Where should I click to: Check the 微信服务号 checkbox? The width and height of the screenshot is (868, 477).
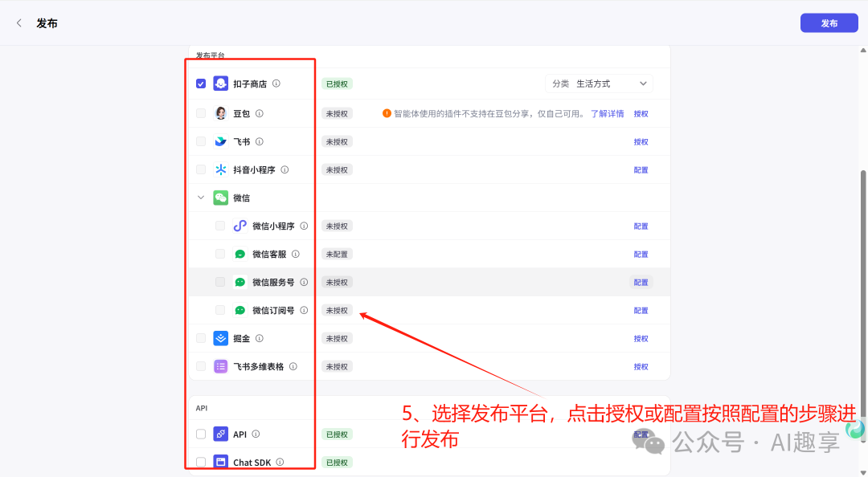[x=220, y=282]
